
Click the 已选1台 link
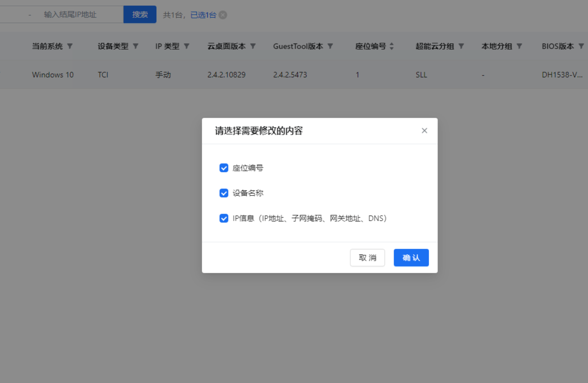[203, 15]
